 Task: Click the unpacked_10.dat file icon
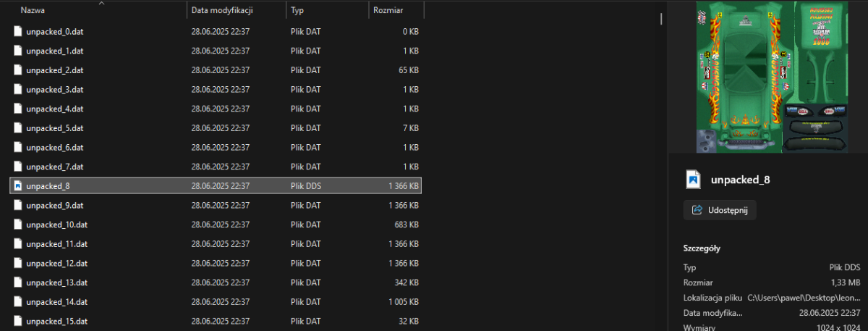click(x=18, y=225)
